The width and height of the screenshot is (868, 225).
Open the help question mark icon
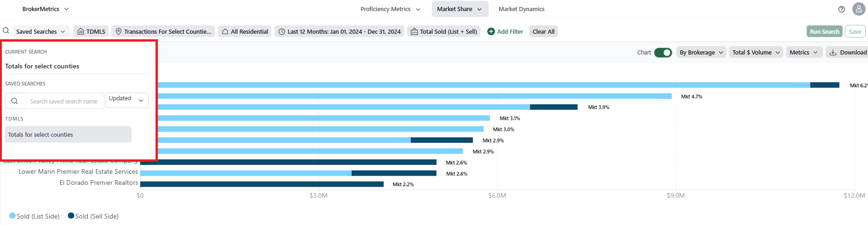(x=842, y=9)
